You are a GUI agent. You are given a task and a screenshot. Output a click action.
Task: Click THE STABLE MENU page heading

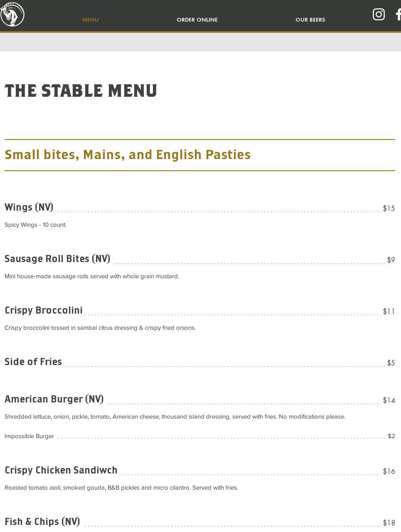click(81, 91)
